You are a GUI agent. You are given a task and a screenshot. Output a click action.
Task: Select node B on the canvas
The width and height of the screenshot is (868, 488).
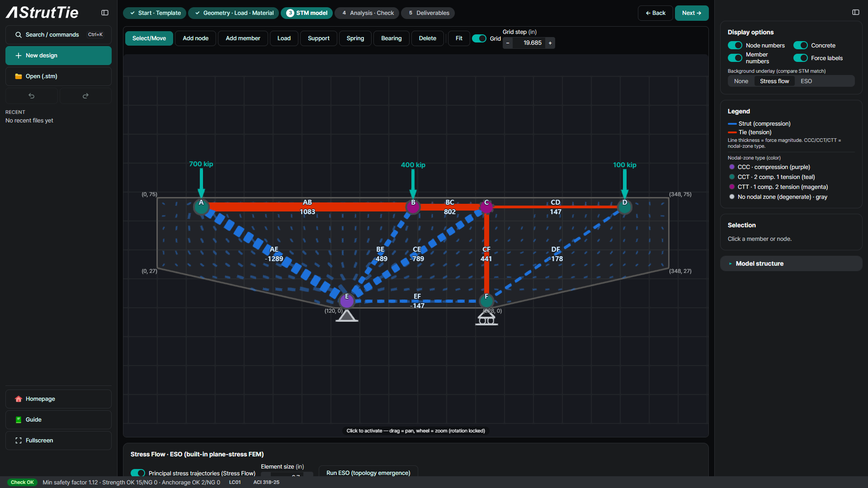click(x=413, y=206)
